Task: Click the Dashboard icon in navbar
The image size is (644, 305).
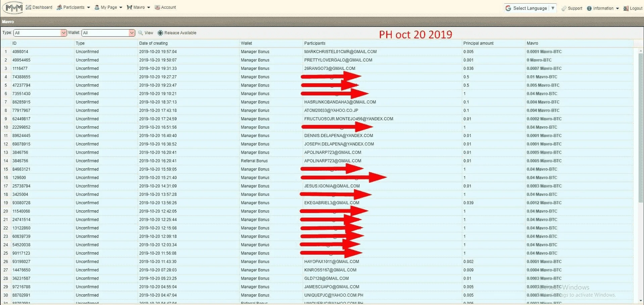Action: pos(29,7)
